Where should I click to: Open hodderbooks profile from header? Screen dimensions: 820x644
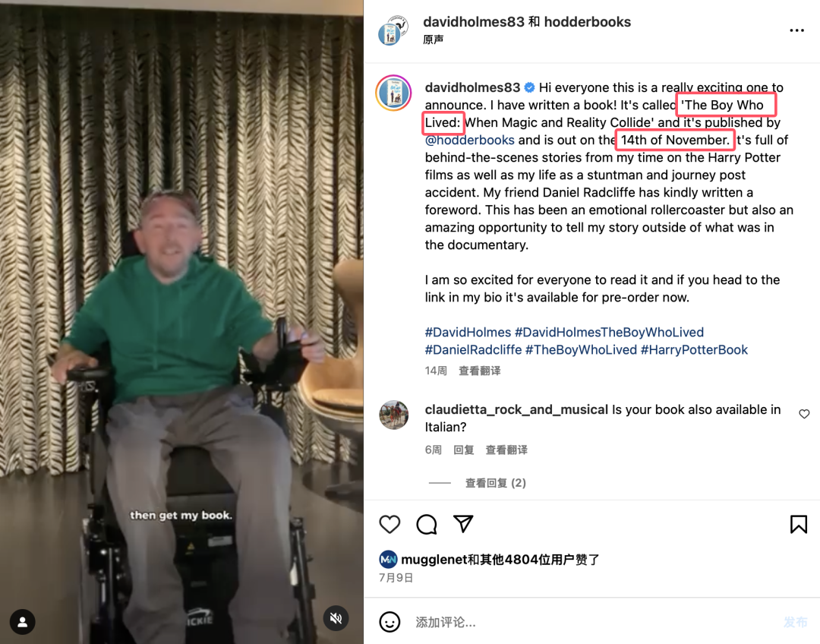(x=587, y=22)
